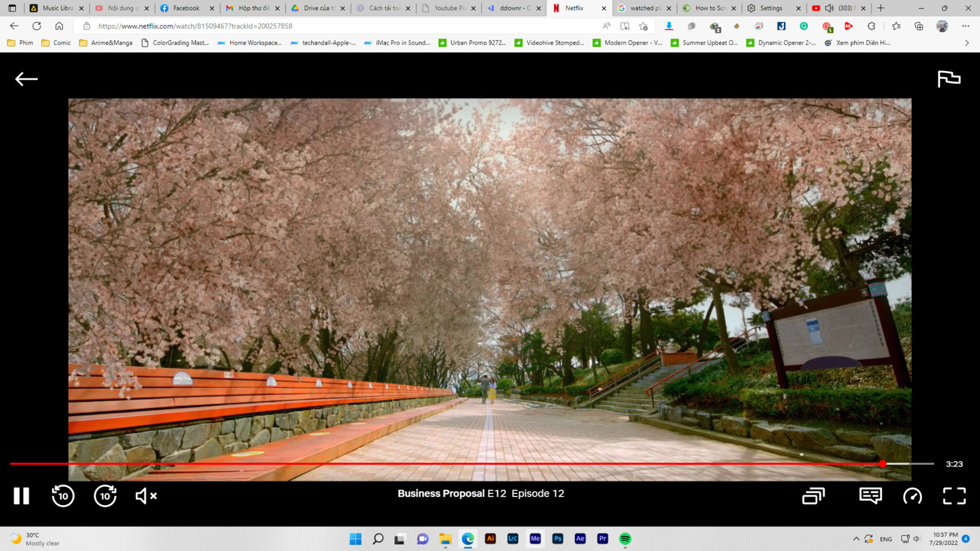Screen dimensions: 980x551
Task: Show hidden system tray icons
Action: coord(856,539)
